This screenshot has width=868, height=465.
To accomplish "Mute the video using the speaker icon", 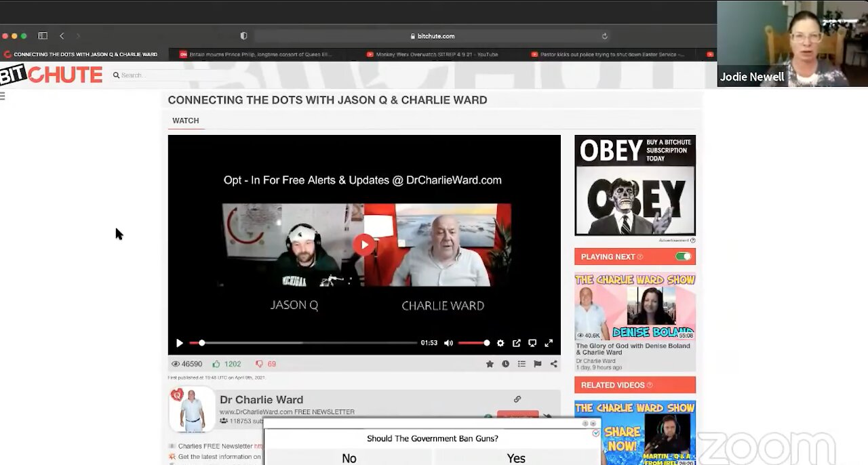I will coord(448,343).
